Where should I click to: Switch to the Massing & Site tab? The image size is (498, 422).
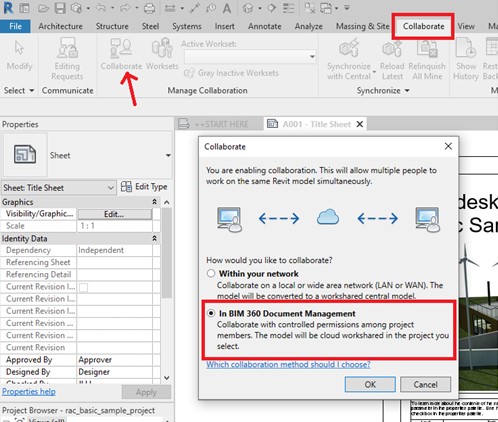point(363,26)
